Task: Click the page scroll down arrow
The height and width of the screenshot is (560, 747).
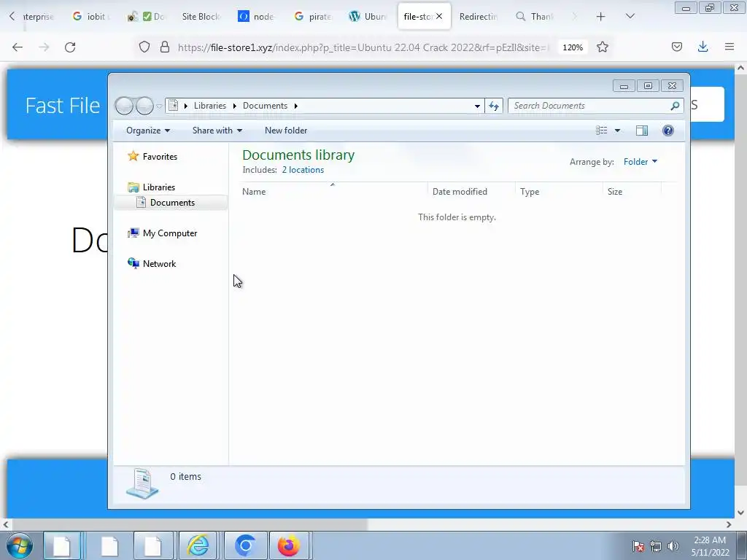Action: coord(740,513)
